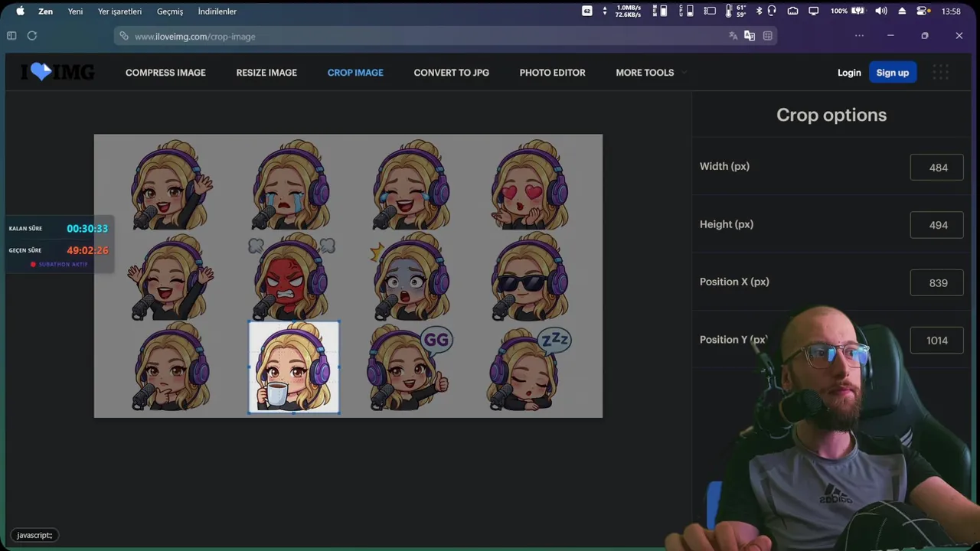Click the iLoveIMG logo
The height and width of the screenshot is (551, 980).
(x=57, y=72)
